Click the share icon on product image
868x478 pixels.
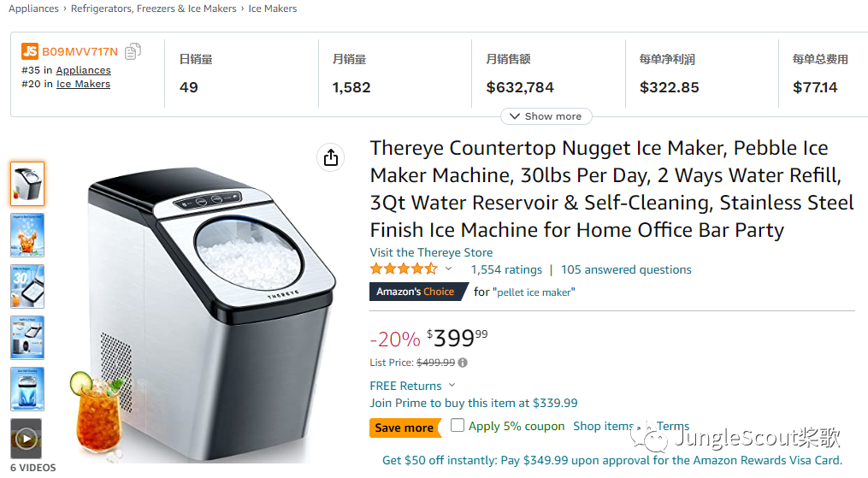[x=331, y=157]
